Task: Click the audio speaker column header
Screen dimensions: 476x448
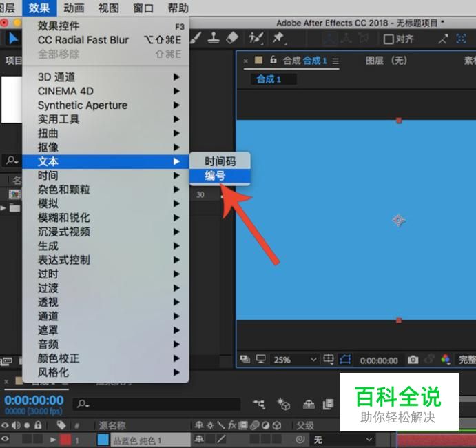Action: (16, 425)
